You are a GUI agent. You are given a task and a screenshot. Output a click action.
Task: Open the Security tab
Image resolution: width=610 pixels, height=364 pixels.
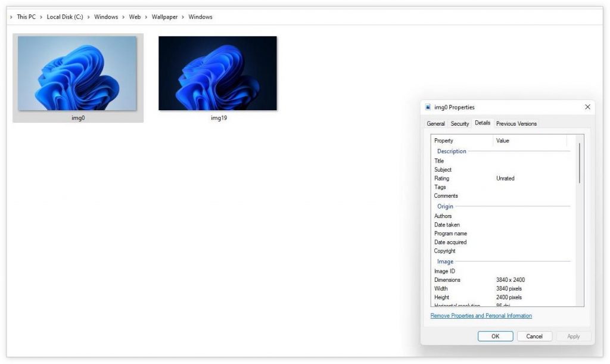(459, 123)
